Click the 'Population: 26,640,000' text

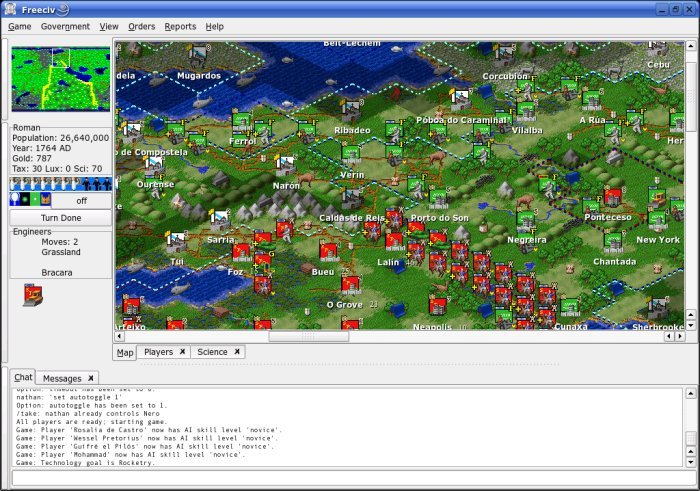point(60,138)
